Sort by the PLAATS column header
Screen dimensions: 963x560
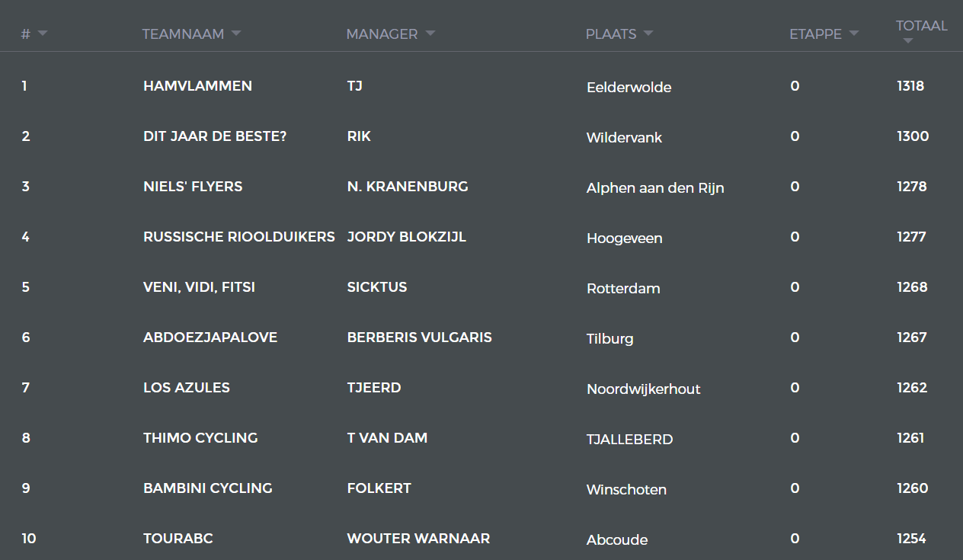tap(611, 34)
